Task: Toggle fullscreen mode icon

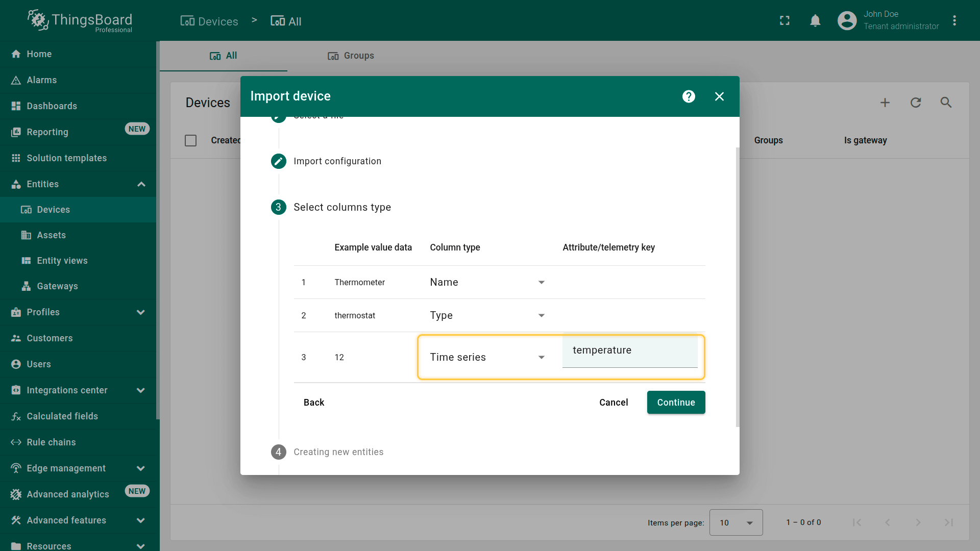Action: [x=785, y=20]
